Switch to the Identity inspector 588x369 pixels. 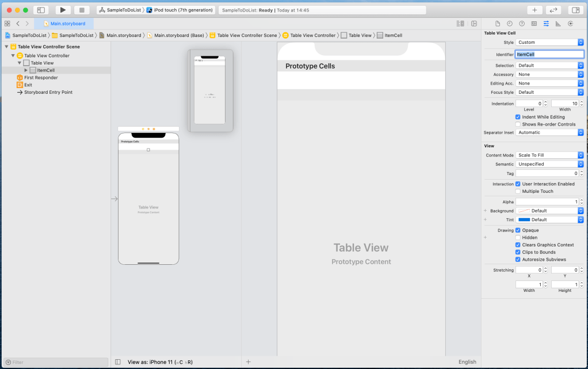coord(534,24)
